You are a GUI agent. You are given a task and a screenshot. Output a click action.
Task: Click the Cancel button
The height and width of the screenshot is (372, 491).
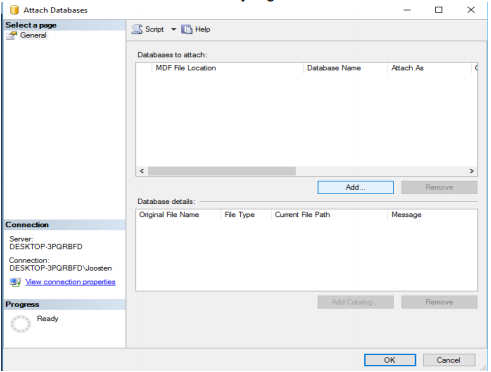[x=449, y=360]
